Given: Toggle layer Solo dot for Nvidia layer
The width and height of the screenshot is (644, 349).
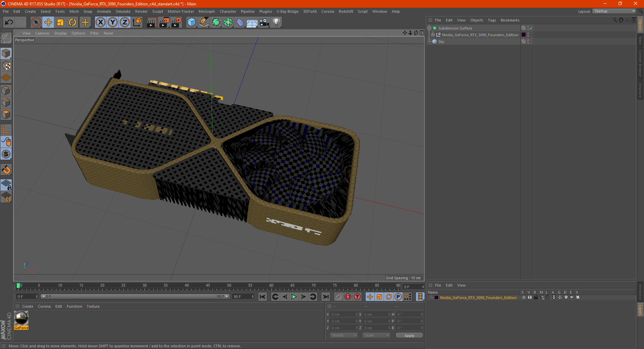Looking at the screenshot, I should (524, 298).
